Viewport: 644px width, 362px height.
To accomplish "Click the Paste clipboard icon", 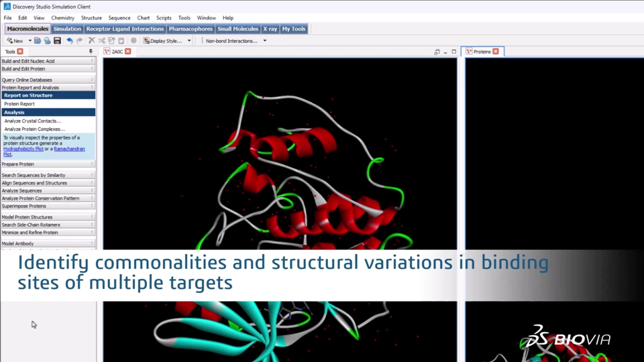I will point(121,41).
